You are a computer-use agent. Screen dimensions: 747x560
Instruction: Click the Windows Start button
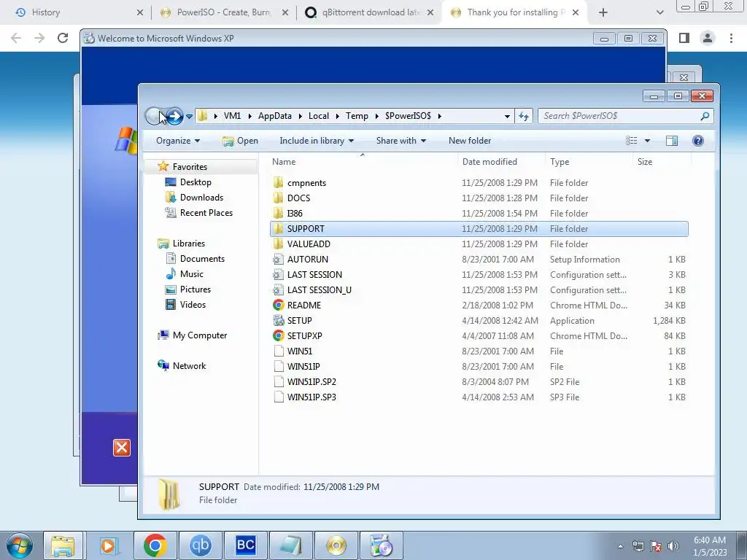coord(19,545)
